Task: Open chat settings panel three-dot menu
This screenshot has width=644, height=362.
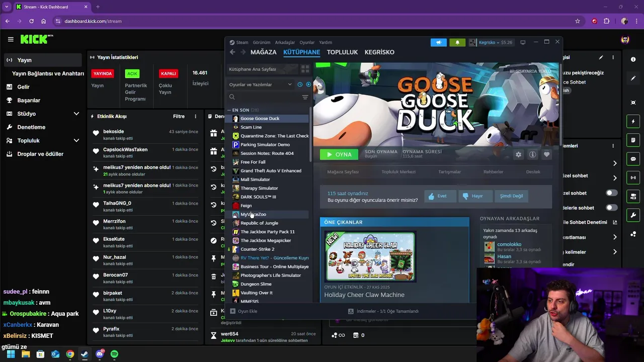Action: pos(613,146)
